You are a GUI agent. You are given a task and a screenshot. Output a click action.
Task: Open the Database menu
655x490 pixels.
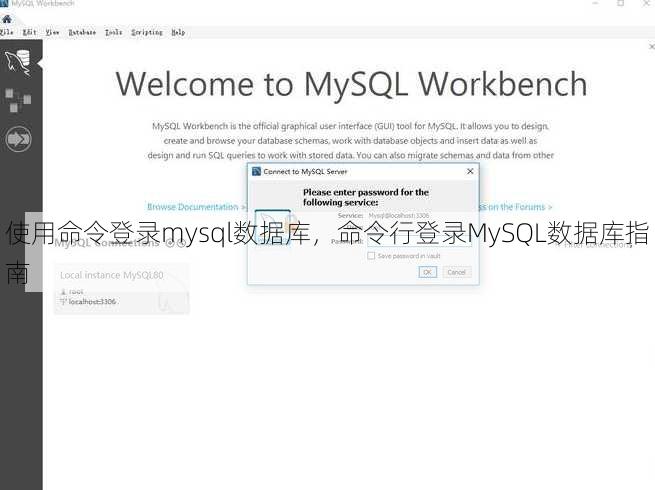click(82, 32)
